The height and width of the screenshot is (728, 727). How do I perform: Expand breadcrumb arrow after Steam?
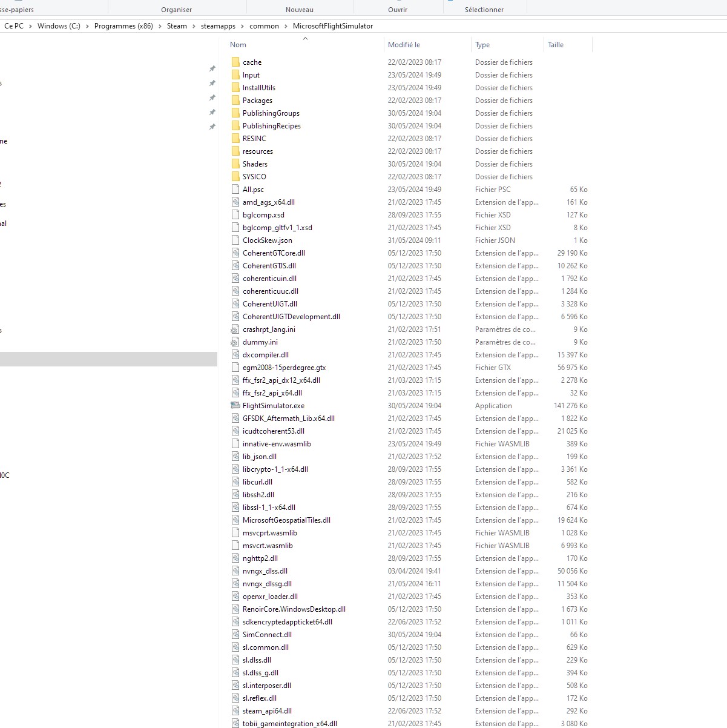click(x=194, y=26)
